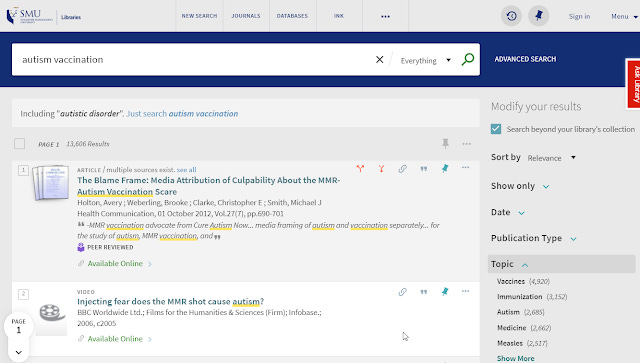Screen dimensions: 640x363
Task: Pin the Injecting fear video record
Action: [445, 292]
